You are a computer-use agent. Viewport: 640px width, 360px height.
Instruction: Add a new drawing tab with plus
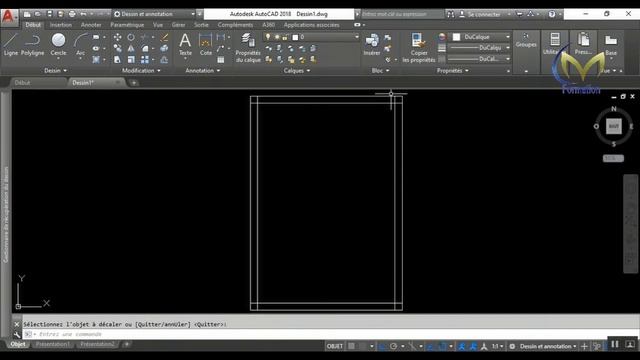[x=134, y=83]
